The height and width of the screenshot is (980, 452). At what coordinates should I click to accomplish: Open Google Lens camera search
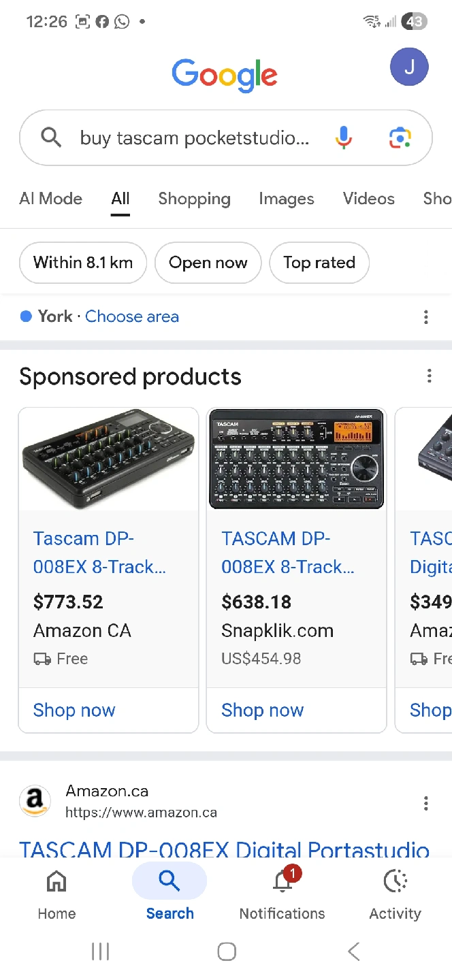coord(400,138)
